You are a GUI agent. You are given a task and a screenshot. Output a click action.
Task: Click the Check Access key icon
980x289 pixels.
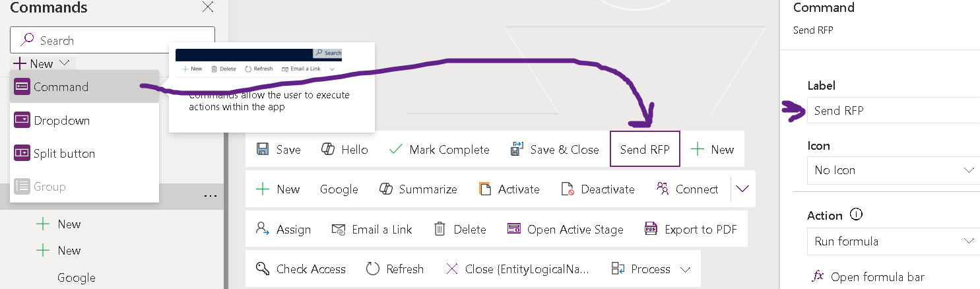pos(263,269)
